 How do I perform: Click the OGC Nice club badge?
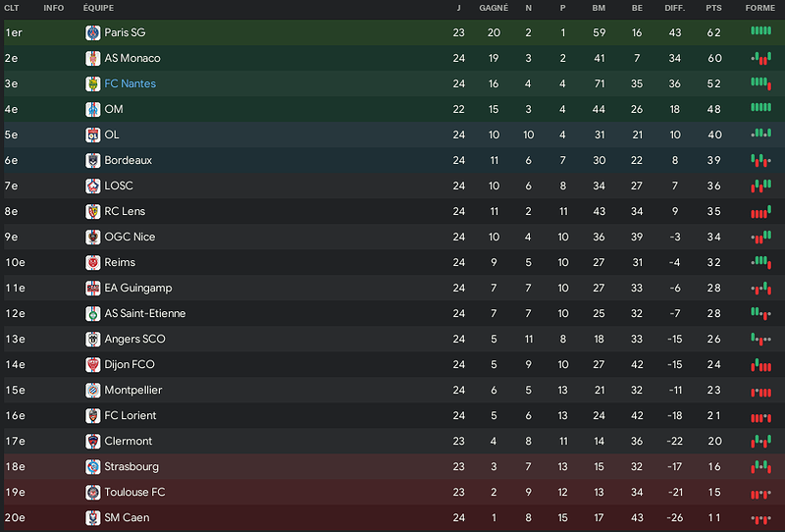pyautogui.click(x=92, y=237)
